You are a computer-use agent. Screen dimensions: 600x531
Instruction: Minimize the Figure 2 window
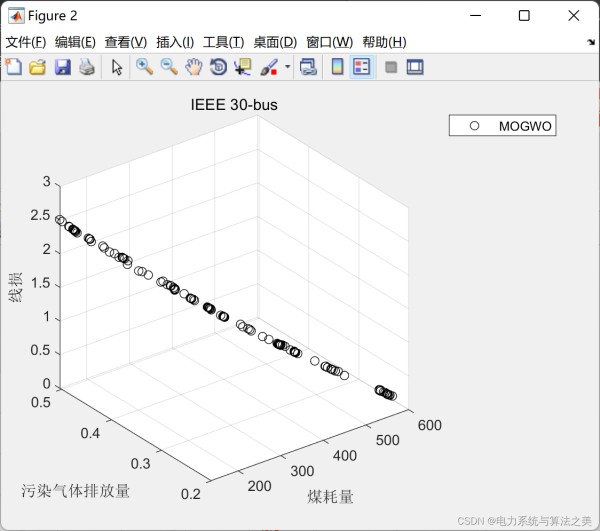pyautogui.click(x=475, y=16)
